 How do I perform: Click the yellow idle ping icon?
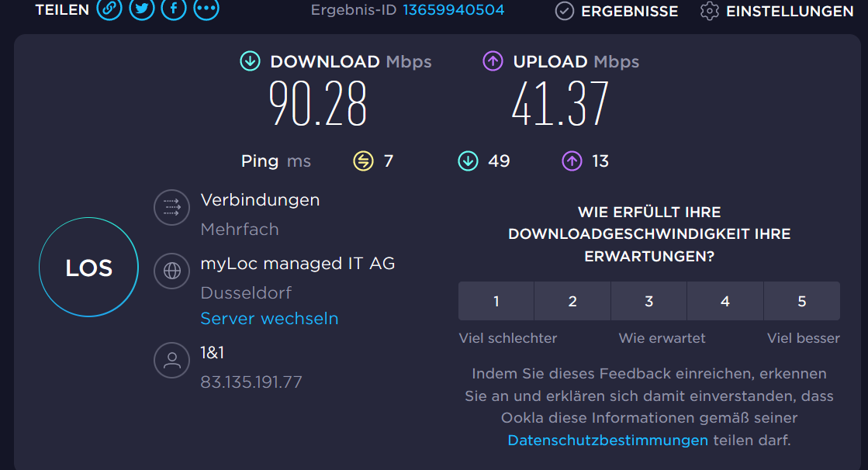point(363,161)
